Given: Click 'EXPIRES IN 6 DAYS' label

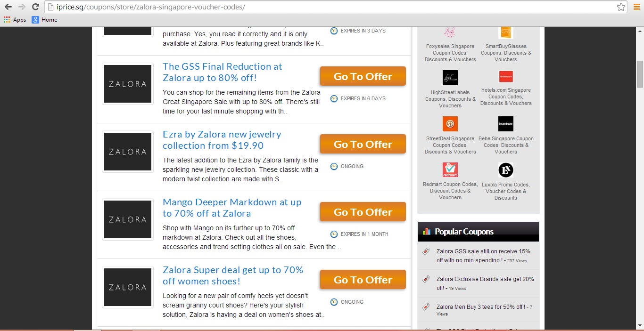Looking at the screenshot, I should pyautogui.click(x=363, y=98).
